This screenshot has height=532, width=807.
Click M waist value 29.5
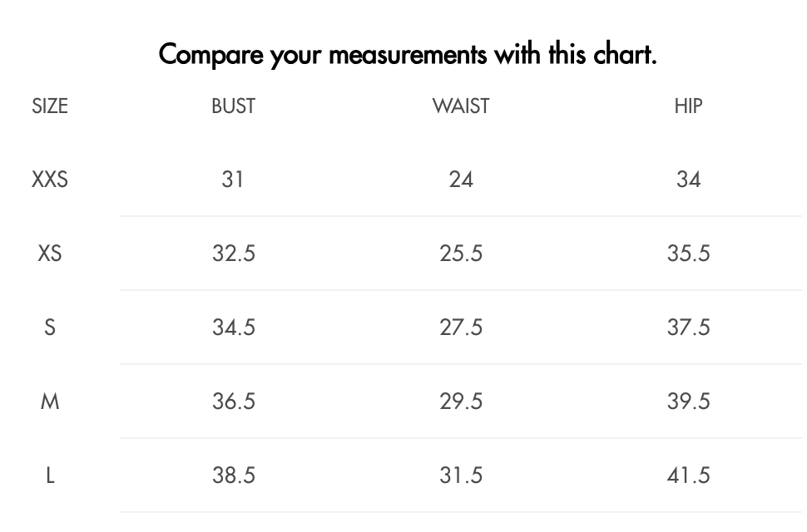click(x=461, y=401)
